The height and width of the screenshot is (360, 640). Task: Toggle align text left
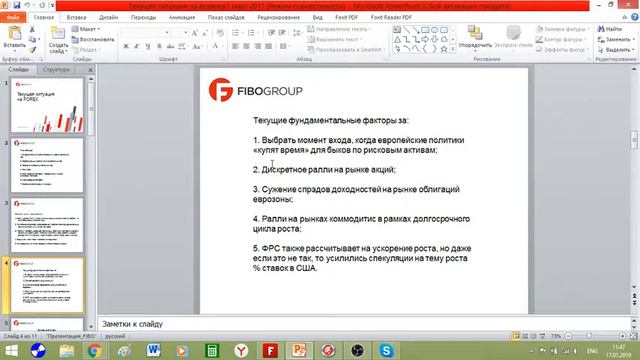pyautogui.click(x=235, y=47)
